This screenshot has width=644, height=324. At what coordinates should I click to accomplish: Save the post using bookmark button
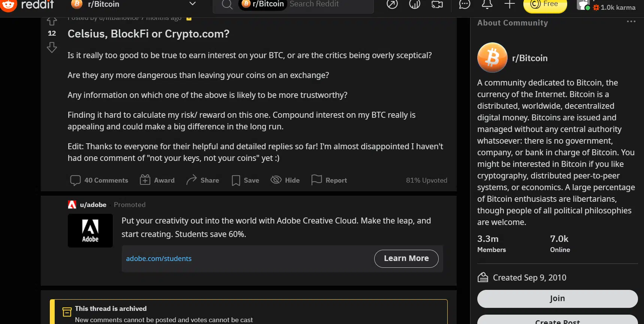pyautogui.click(x=245, y=180)
